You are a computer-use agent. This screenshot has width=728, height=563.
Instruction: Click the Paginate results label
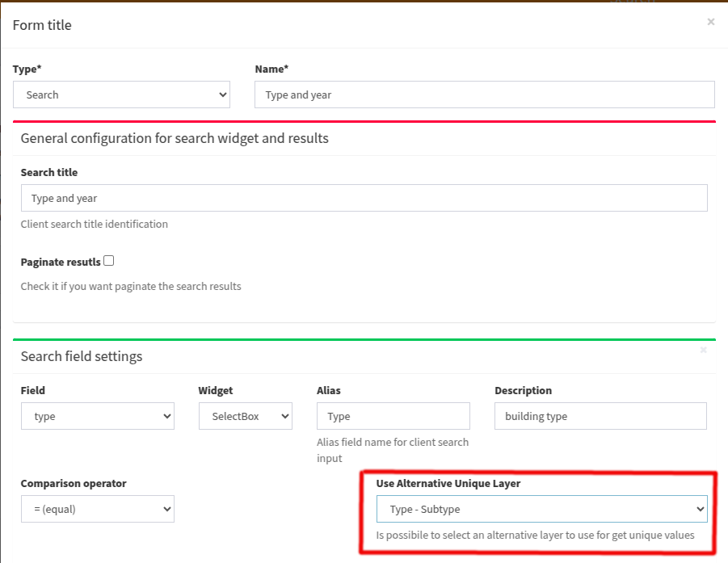[x=61, y=263]
